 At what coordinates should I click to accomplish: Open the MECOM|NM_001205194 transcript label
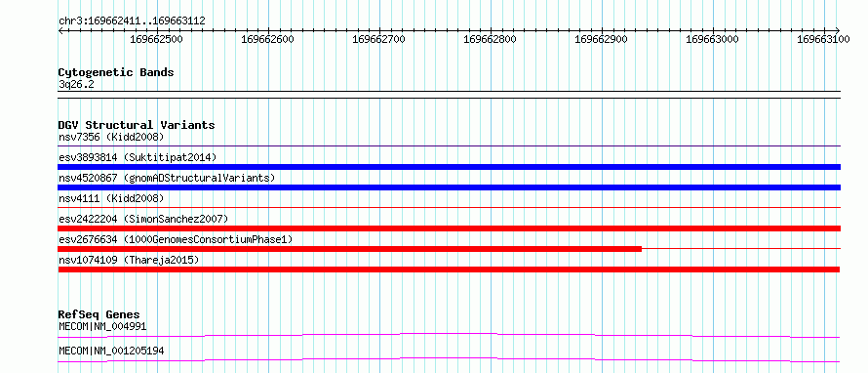111,352
